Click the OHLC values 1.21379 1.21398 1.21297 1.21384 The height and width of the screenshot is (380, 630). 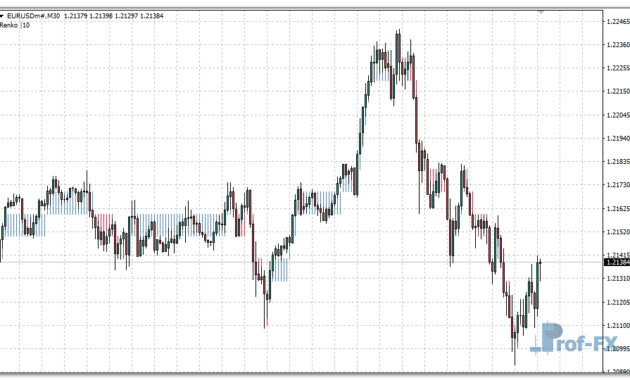tap(114, 16)
